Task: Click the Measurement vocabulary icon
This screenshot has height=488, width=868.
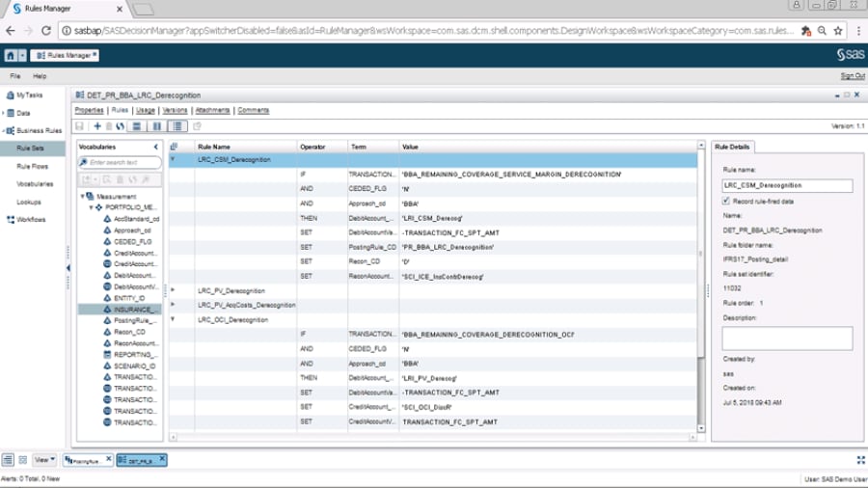Action: [x=91, y=197]
